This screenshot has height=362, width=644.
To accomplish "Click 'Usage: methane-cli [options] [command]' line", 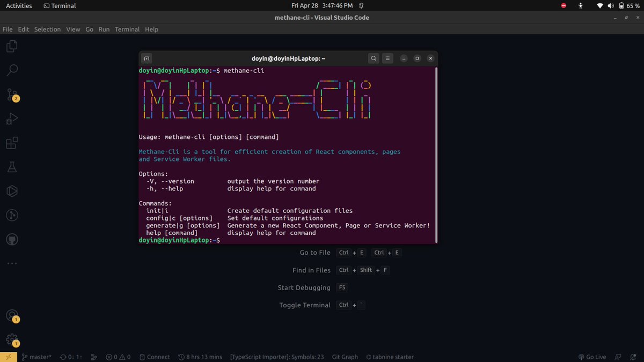I will [209, 137].
